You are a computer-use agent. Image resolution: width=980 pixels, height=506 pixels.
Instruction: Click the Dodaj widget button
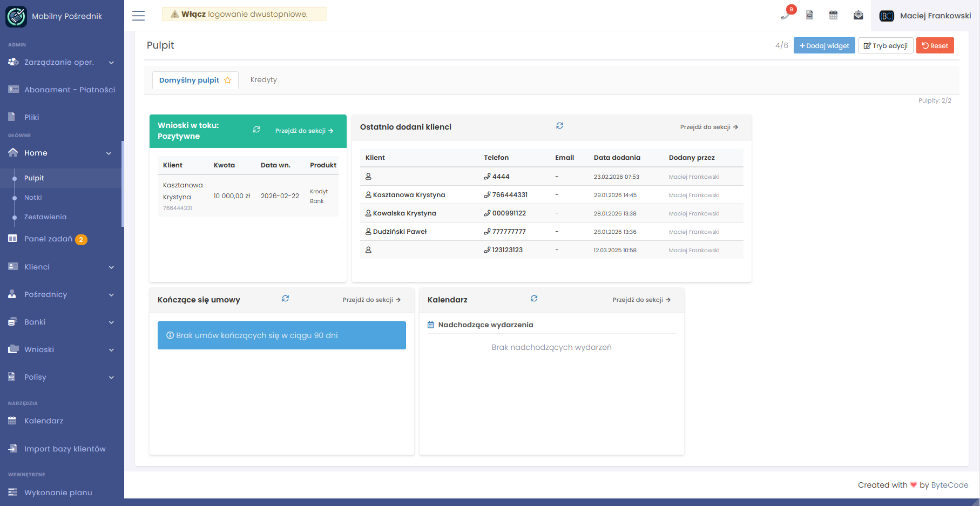point(824,46)
